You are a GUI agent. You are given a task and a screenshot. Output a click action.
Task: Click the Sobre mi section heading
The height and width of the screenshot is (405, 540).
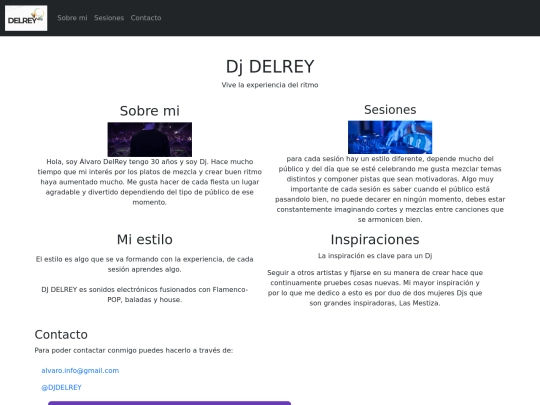pyautogui.click(x=150, y=111)
